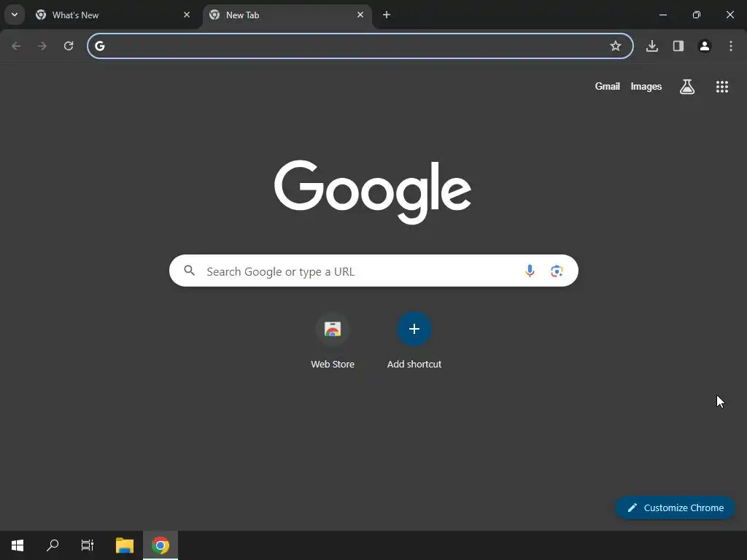Open the Images link
747x560 pixels.
[646, 86]
